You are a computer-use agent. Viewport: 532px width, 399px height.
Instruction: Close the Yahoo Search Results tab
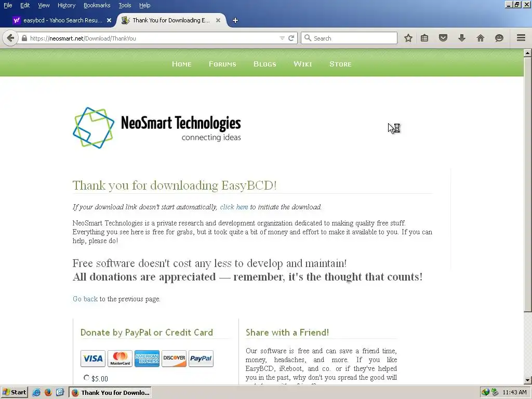click(109, 20)
